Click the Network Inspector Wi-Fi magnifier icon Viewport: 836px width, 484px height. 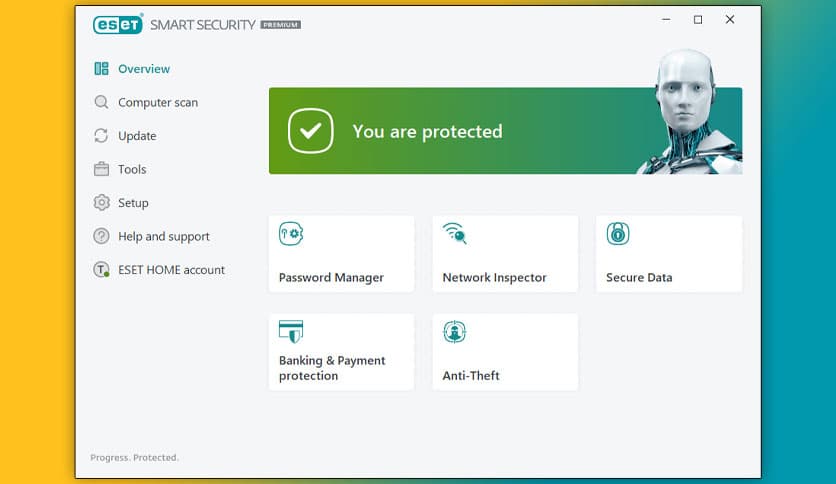[455, 234]
